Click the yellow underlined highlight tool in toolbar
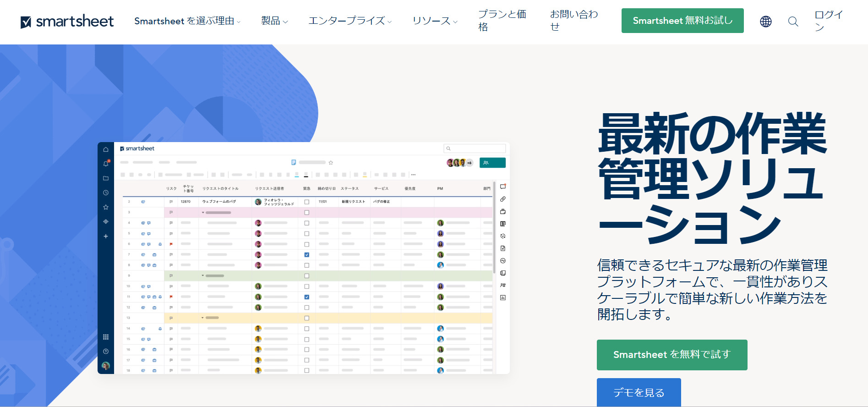 pyautogui.click(x=365, y=175)
